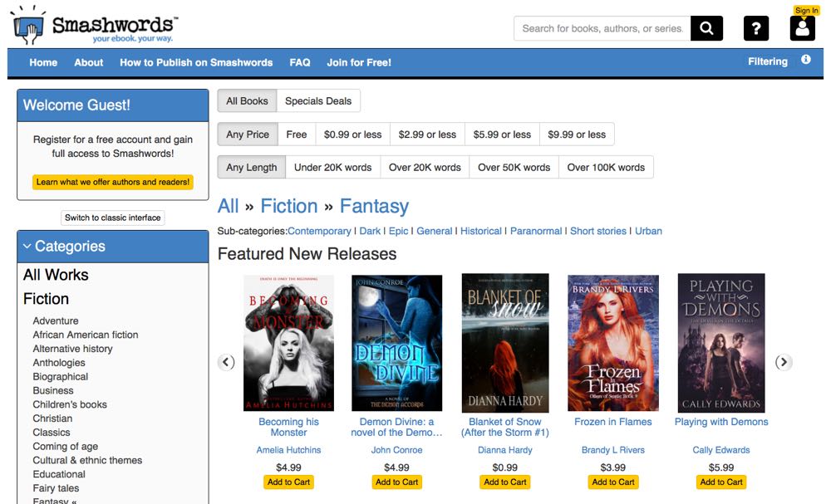Click the Fantasy breadcrumb link
The height and width of the screenshot is (504, 831).
click(374, 206)
